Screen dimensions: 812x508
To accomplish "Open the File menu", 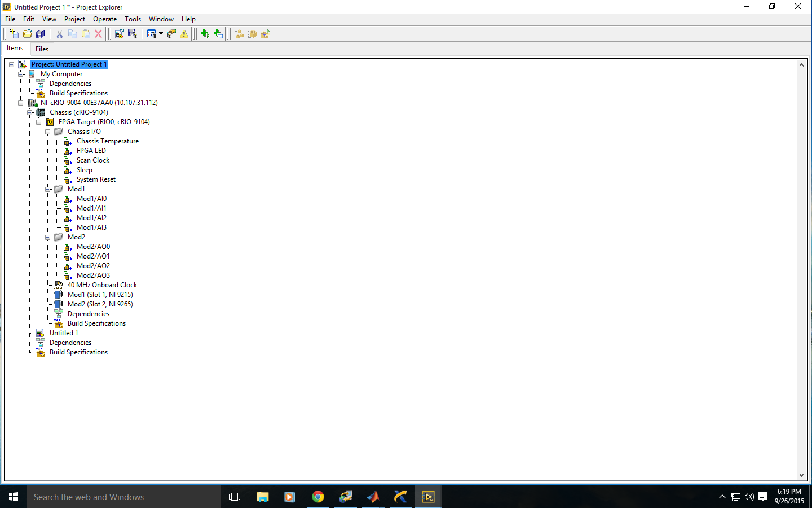I will click(10, 19).
